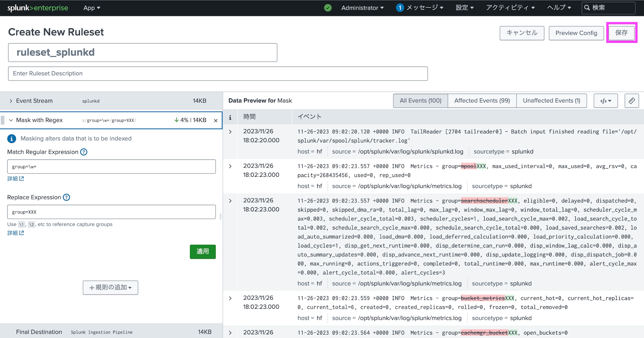Click the search magnifier icon in top bar
644x338 pixels.
pyautogui.click(x=587, y=8)
